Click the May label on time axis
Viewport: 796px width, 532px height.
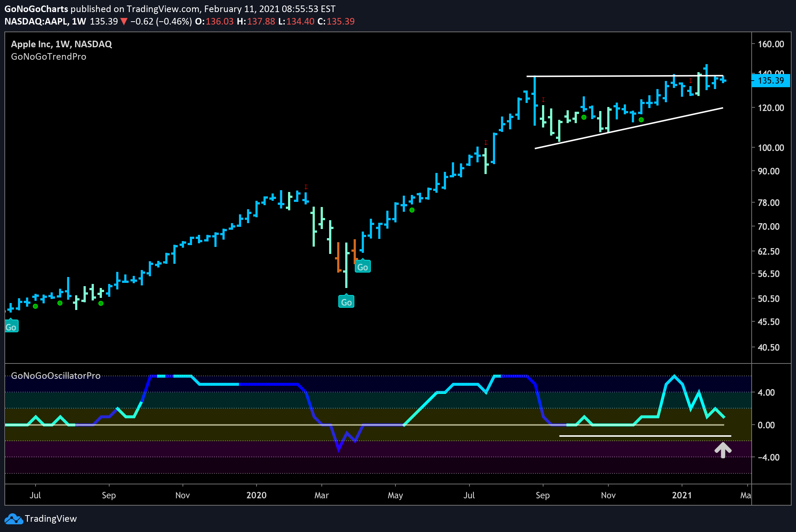(395, 496)
